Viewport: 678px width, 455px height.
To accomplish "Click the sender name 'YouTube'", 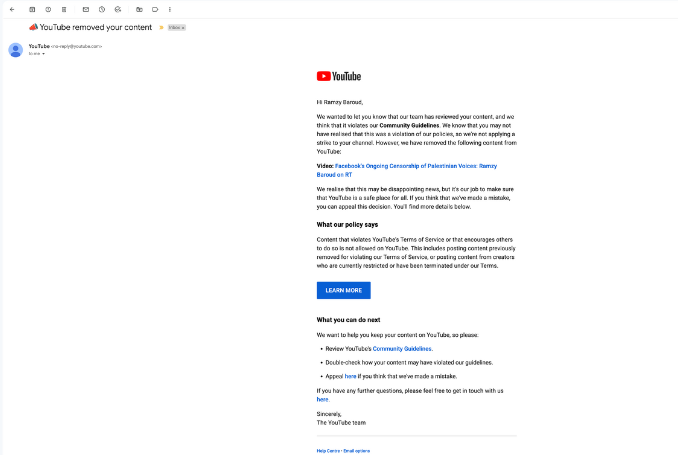I will [39, 46].
